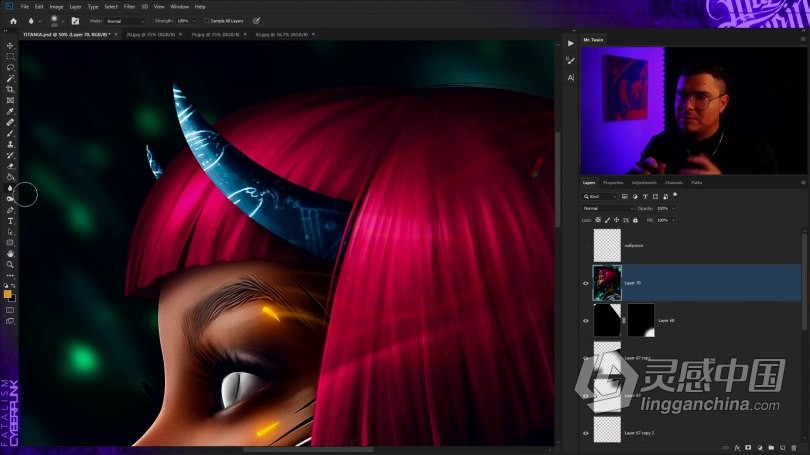This screenshot has height=455, width=810.
Task: Select the History Brush tool
Action: click(x=10, y=155)
